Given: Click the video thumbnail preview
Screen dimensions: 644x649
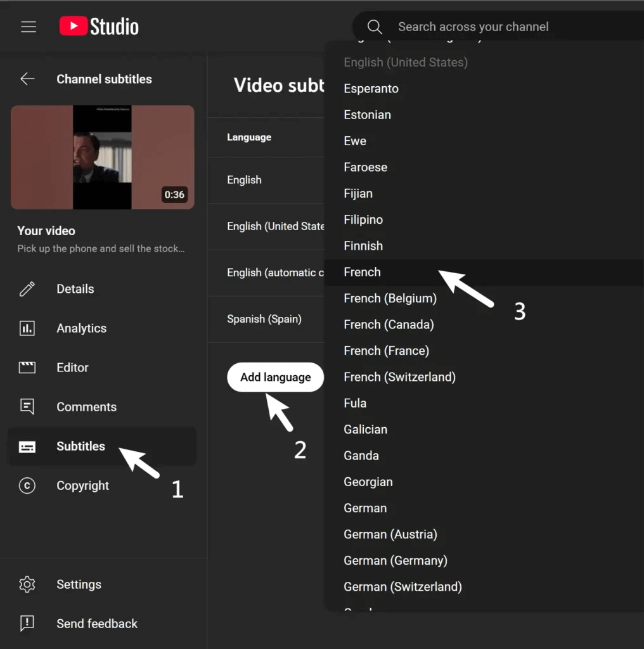Looking at the screenshot, I should point(103,157).
